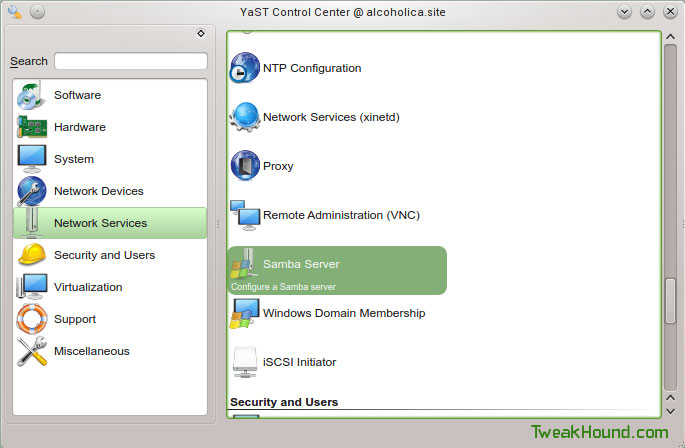Image resolution: width=685 pixels, height=448 pixels.
Task: Open the Support category label
Action: point(75,319)
